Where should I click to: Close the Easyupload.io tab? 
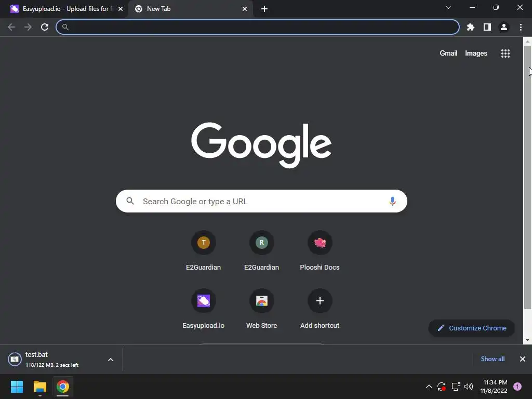[x=121, y=9]
